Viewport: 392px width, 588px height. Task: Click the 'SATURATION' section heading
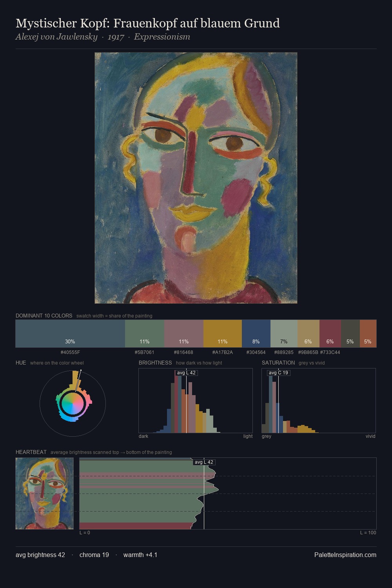coord(278,363)
